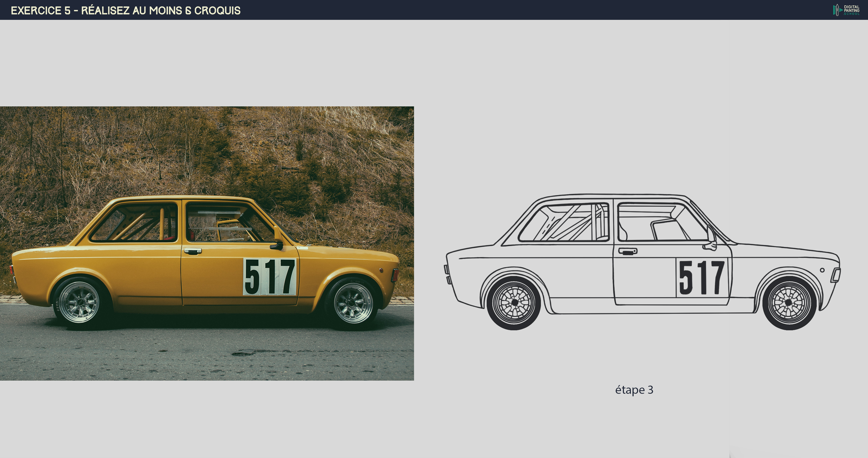Click the Digital Painting School logo
Screen dimensions: 868x458
click(846, 10)
